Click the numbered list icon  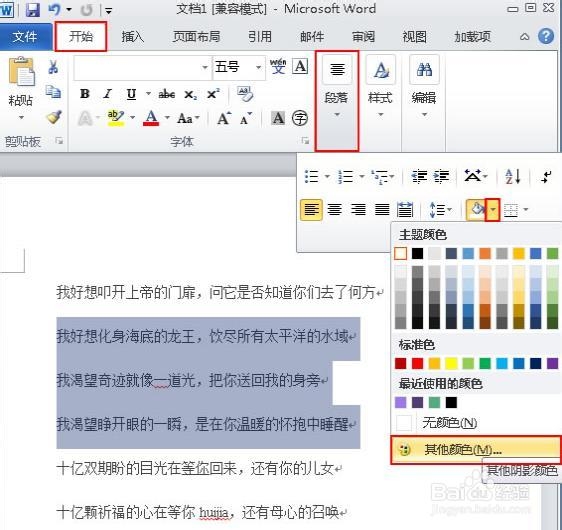click(346, 177)
